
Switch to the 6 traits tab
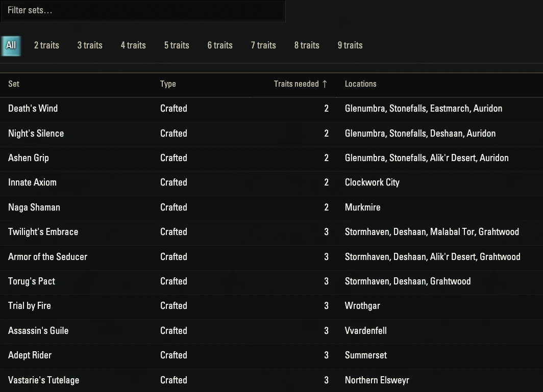click(x=220, y=45)
